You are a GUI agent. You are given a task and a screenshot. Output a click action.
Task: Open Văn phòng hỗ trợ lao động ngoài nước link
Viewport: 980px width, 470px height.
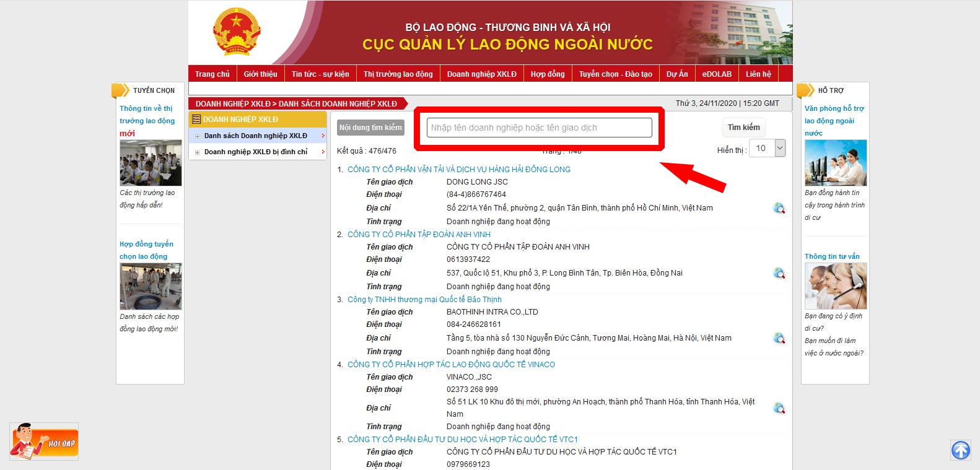(x=834, y=121)
